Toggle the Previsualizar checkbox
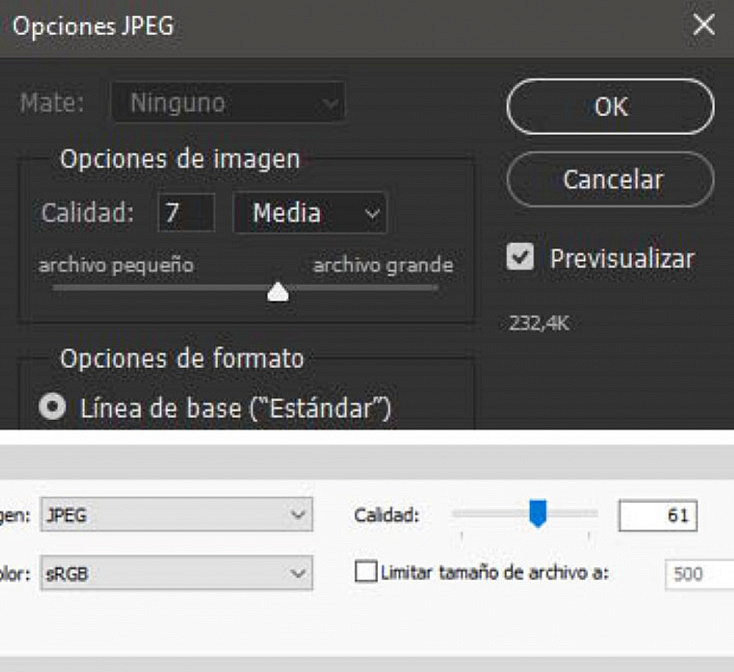 (520, 257)
